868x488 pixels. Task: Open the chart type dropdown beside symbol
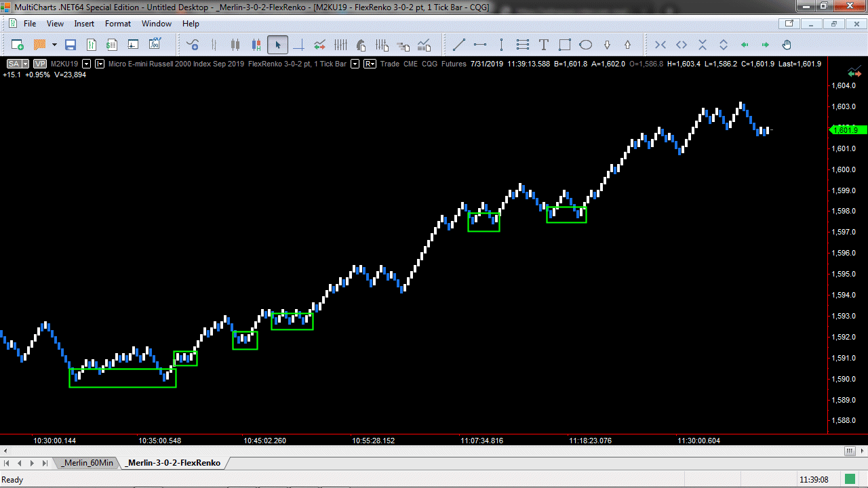coord(100,64)
